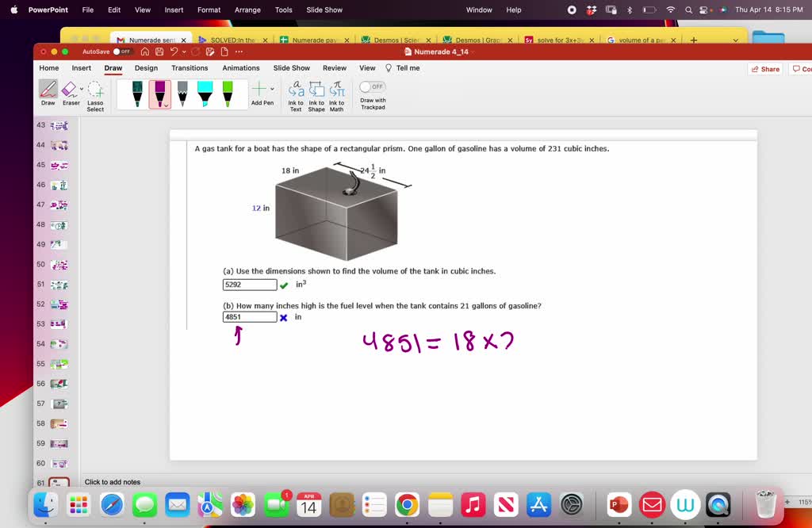Screen dimensions: 812x528
Task: Select the Draw pen tool
Action: (48, 93)
